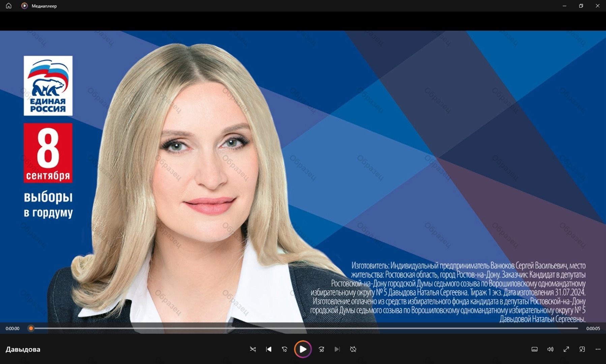Enter full screen mode
Image resolution: width=606 pixels, height=364 pixels.
pos(566,349)
